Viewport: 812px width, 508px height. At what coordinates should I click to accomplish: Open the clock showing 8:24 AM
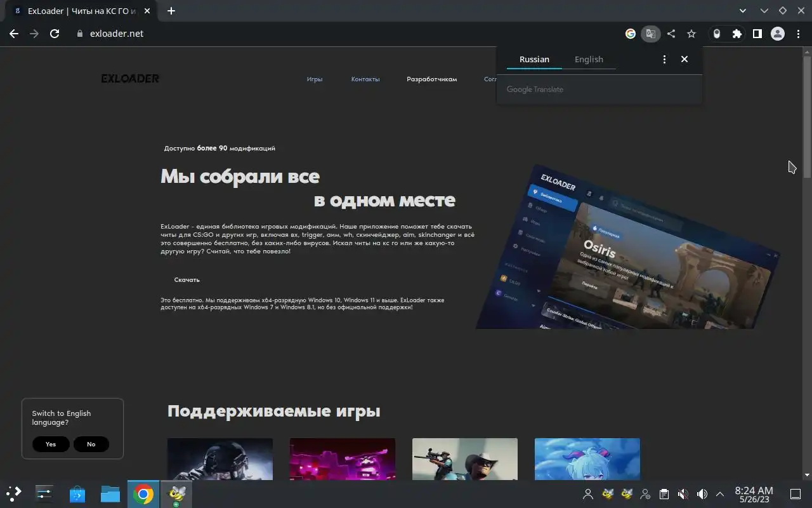(754, 494)
